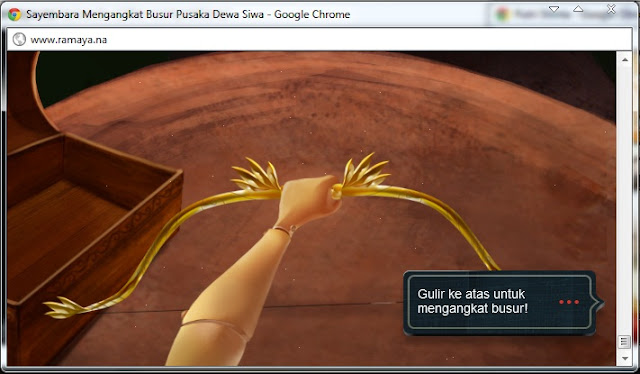Click the feathered tip at the bow's left end
The image size is (640, 374).
(x=62, y=307)
